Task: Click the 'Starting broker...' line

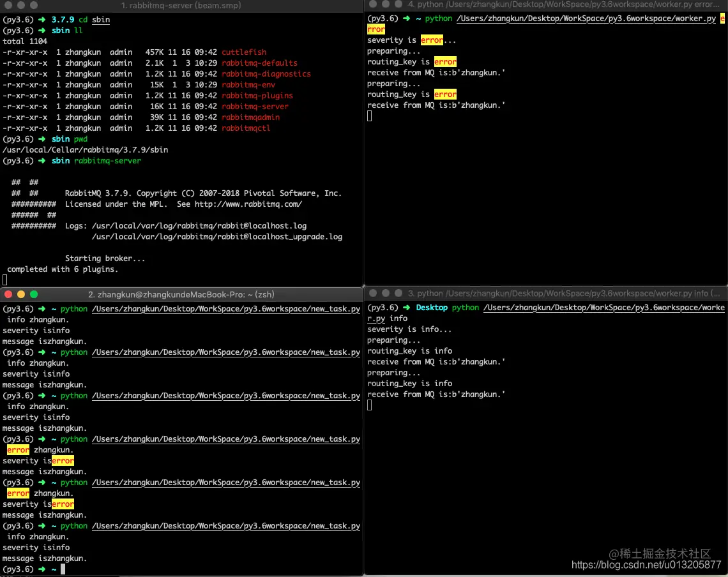Action: point(105,259)
